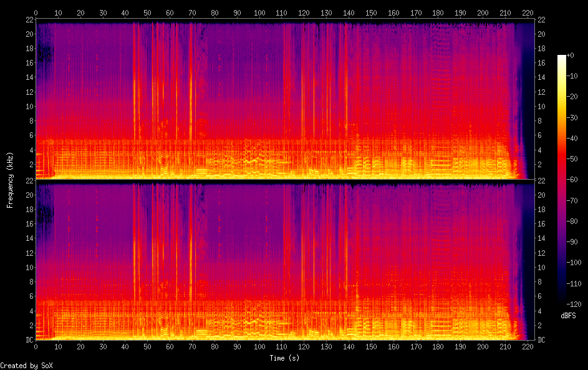The height and width of the screenshot is (370, 588).
Task: Click the 8 kHz right tick of lower channel
Action: tap(541, 282)
